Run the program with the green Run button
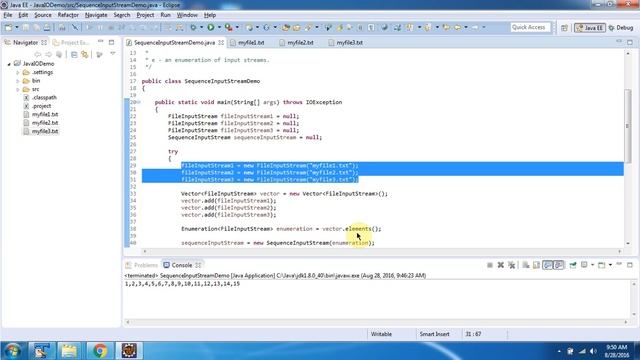This screenshot has width=640, height=360. click(x=211, y=27)
